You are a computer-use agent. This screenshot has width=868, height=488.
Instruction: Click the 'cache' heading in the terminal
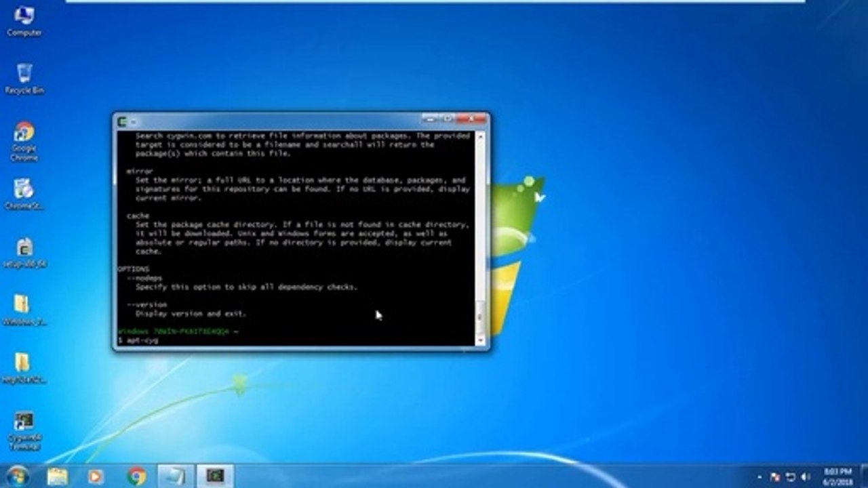[138, 216]
